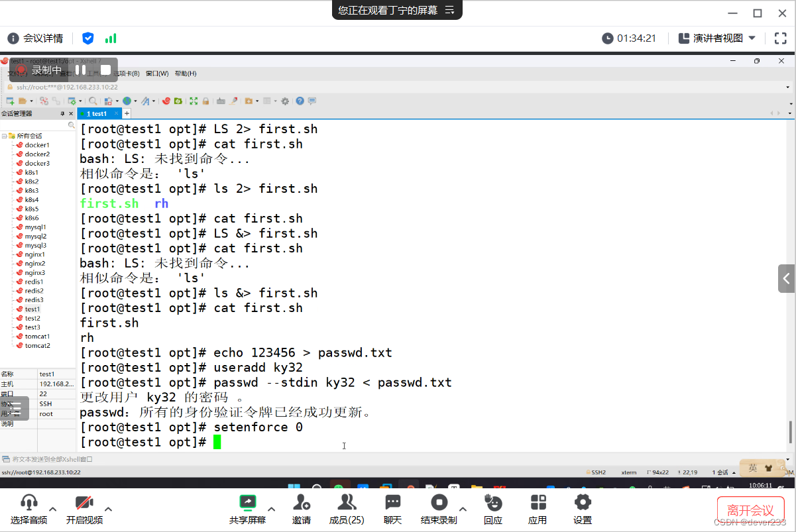This screenshot has width=796, height=532.
Task: Open session folder icon in toolbar
Action: 23,101
